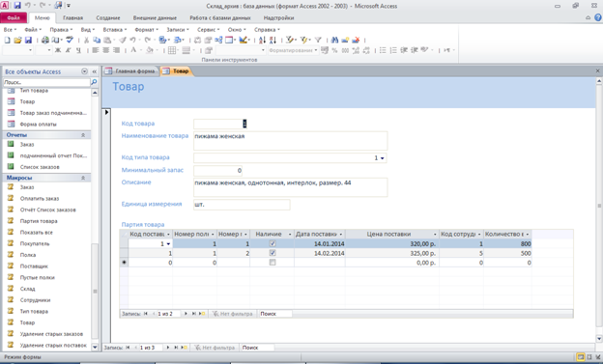Click the New document toolbar icon
This screenshot has width=603, height=364.
pos(7,40)
